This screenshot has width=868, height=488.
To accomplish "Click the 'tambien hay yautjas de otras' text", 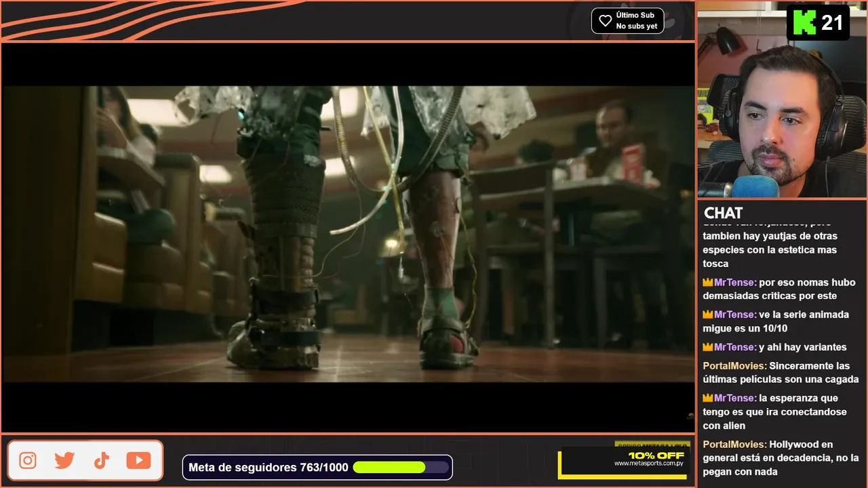I will [x=770, y=236].
